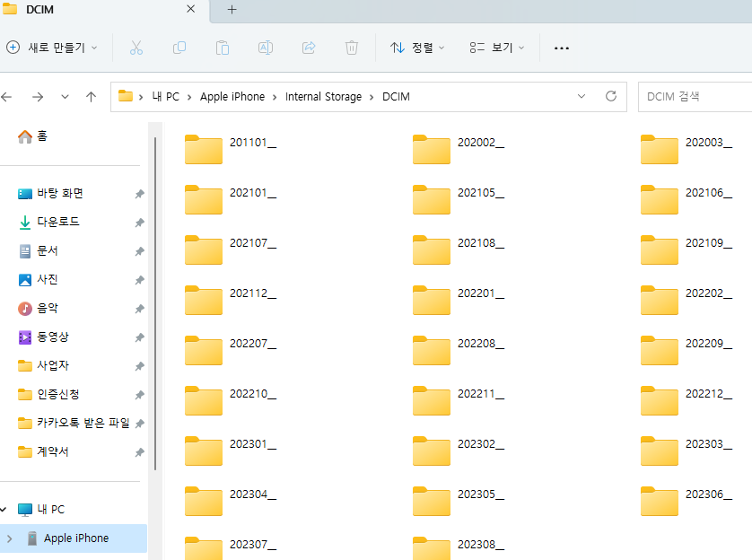This screenshot has height=560, width=752.
Task: Navigate to Internal Storage in breadcrumb
Action: 323,96
